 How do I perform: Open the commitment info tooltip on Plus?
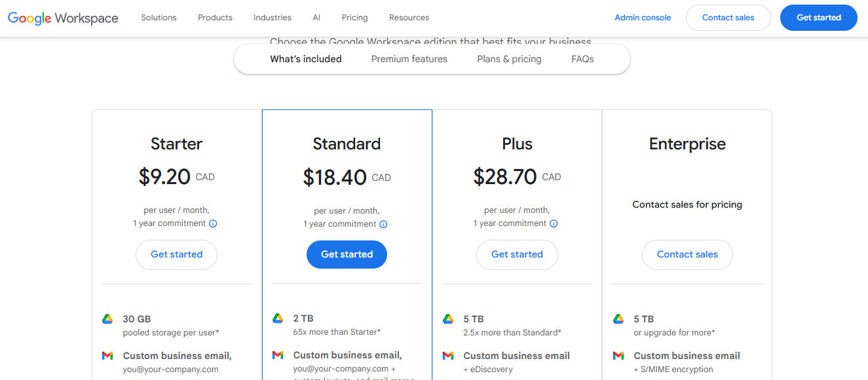[554, 223]
